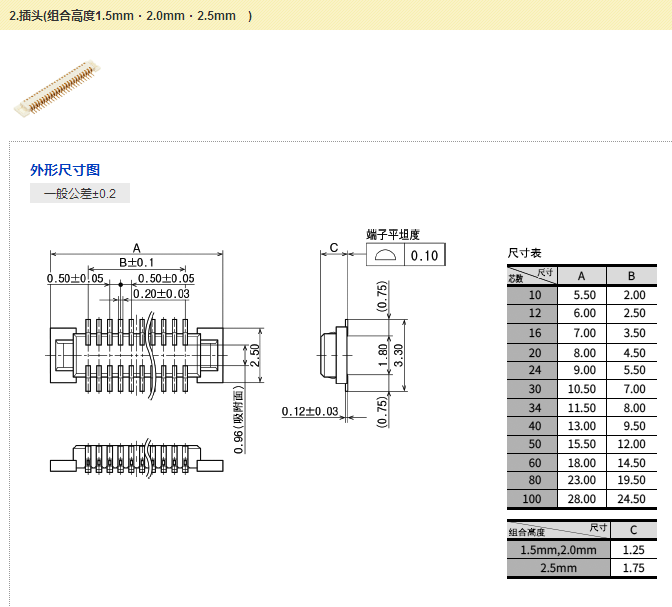Select the 24.50 value cell
Image resolution: width=672 pixels, height=607 pixels.
pos(634,498)
